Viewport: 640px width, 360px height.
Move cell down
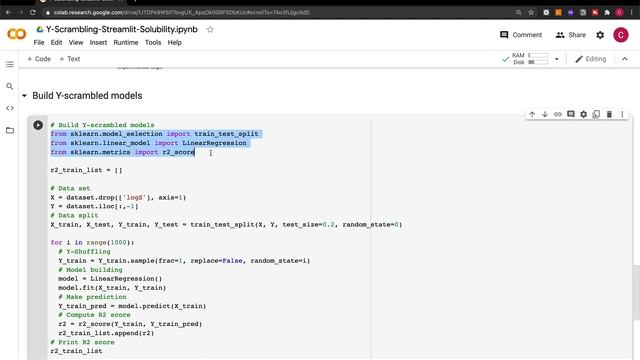click(x=544, y=114)
